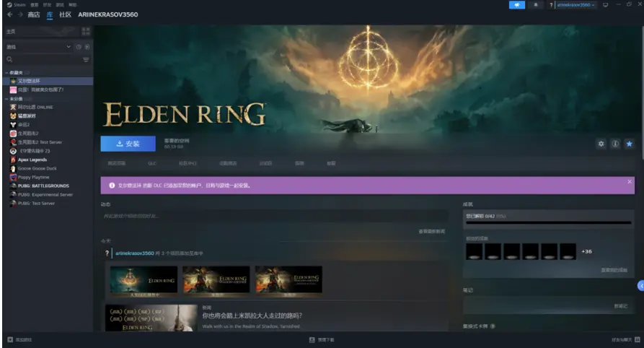Click the main content vertical scrollbar

pyautogui.click(x=642, y=92)
